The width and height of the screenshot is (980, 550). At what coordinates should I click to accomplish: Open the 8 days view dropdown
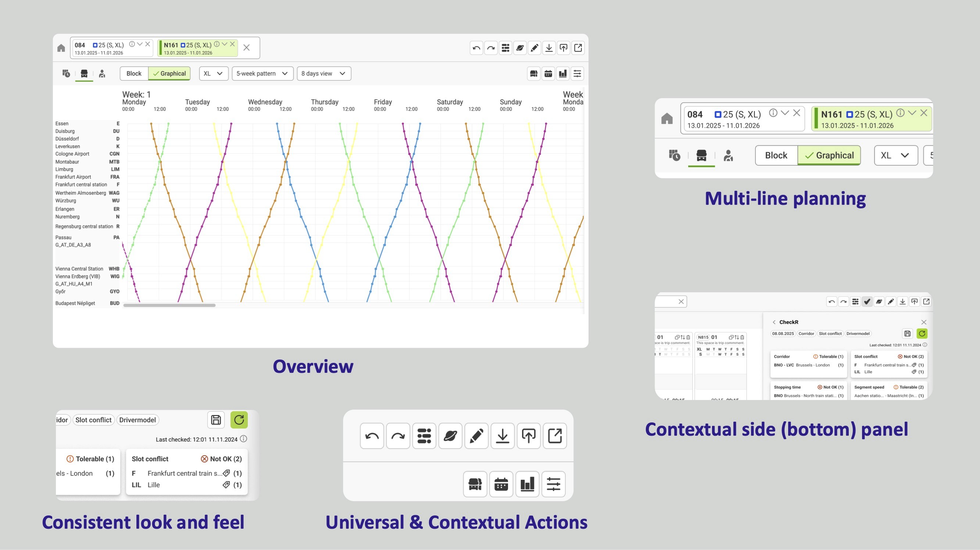point(323,74)
